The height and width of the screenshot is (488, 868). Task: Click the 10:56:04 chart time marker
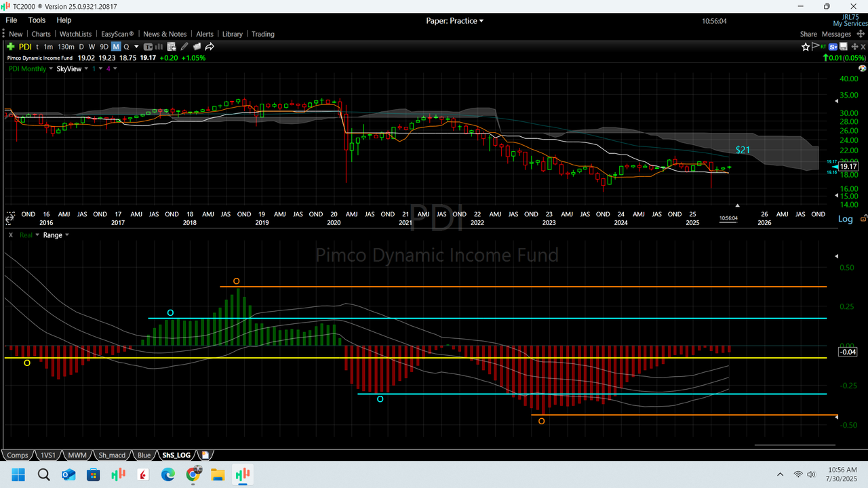point(727,218)
